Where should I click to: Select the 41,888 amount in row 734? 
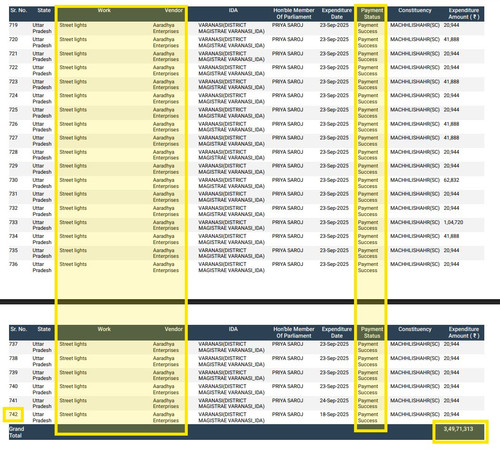point(451,236)
